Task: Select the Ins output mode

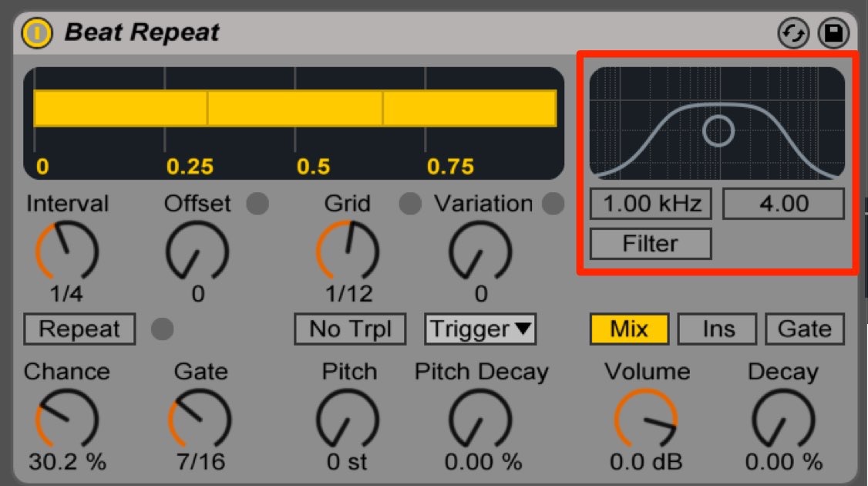Action: pyautogui.click(x=718, y=329)
